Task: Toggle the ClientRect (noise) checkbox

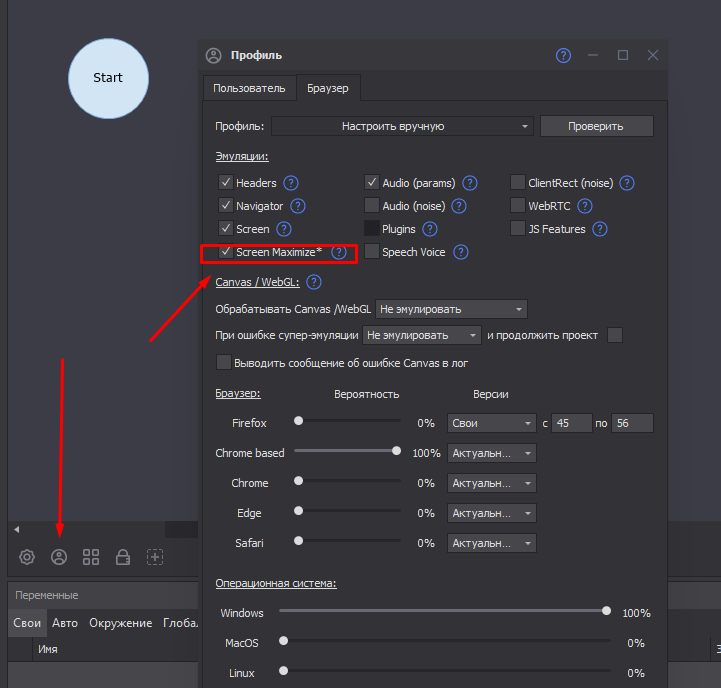Action: [x=518, y=183]
